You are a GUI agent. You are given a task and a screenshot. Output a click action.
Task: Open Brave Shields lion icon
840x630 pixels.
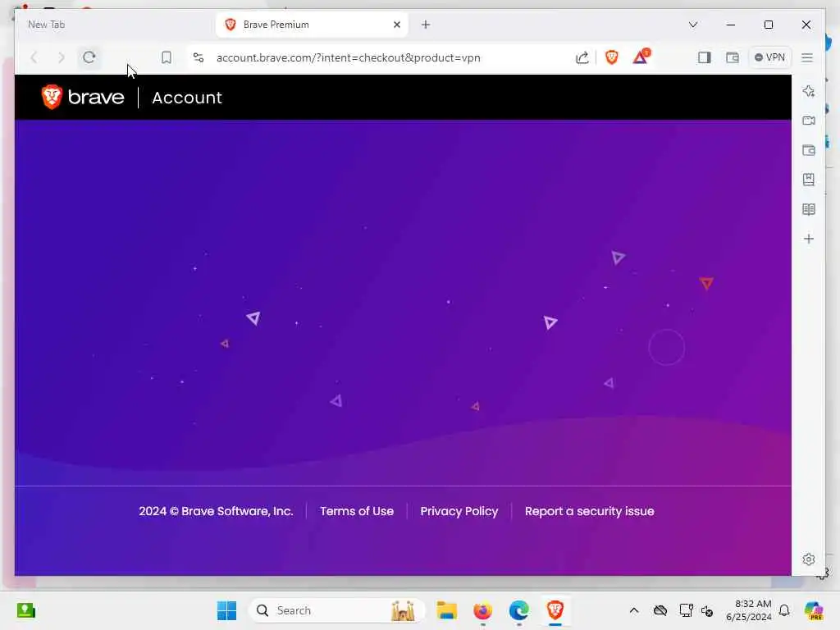point(611,57)
